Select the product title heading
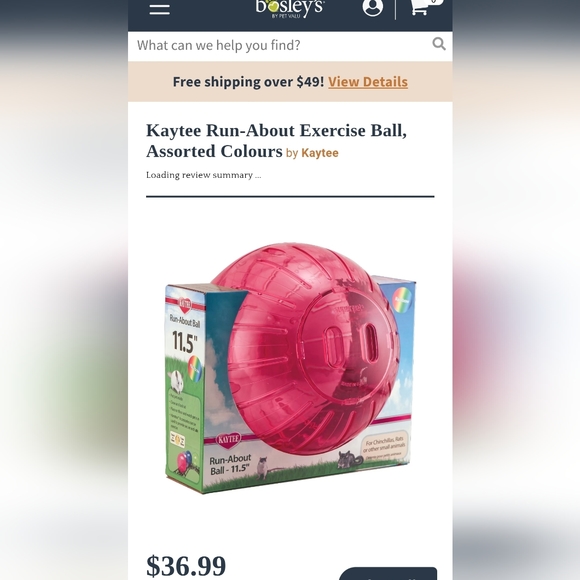This screenshot has width=580, height=580. point(276,141)
